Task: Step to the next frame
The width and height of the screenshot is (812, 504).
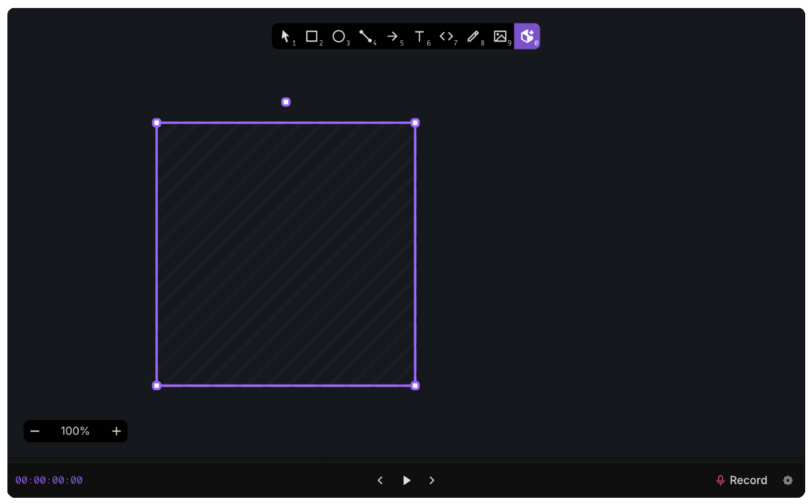Action: click(432, 480)
